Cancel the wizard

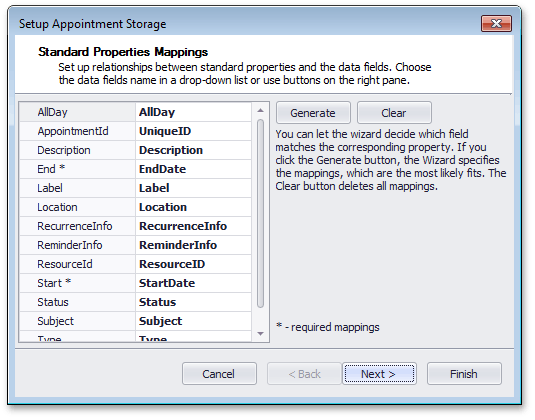(219, 374)
